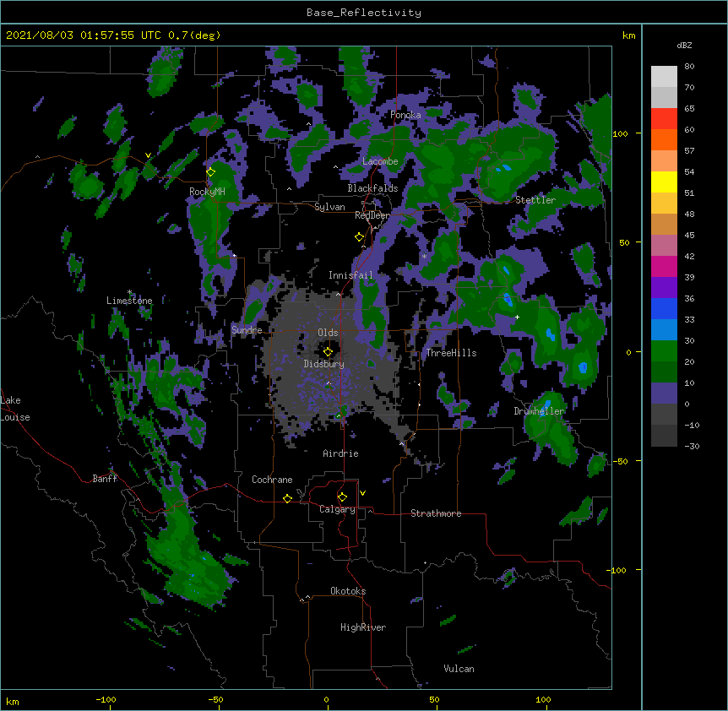Click the ThreeHills town label
This screenshot has height=711, width=728.
[451, 353]
